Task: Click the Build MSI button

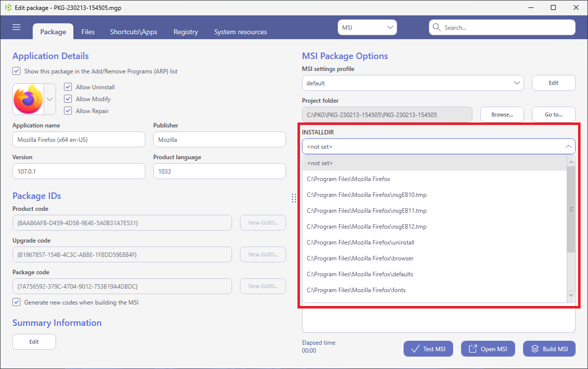Action: pos(549,349)
